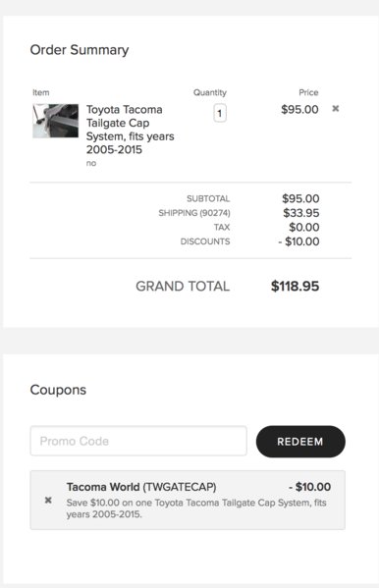
Task: Click the coupon savings description text
Action: click(x=196, y=508)
